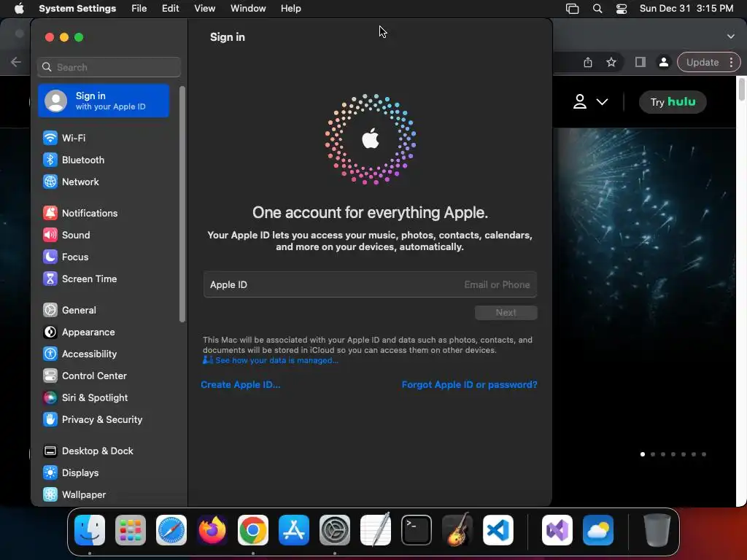
Task: Launch Visual Studio Code from Dock
Action: click(498, 530)
